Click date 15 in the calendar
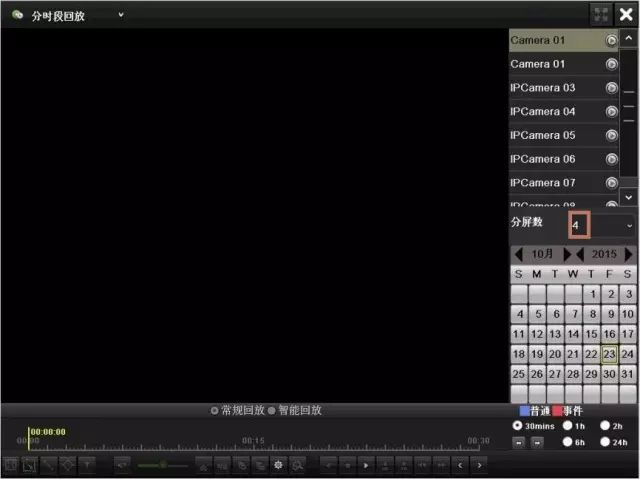The image size is (640, 479). (x=591, y=334)
